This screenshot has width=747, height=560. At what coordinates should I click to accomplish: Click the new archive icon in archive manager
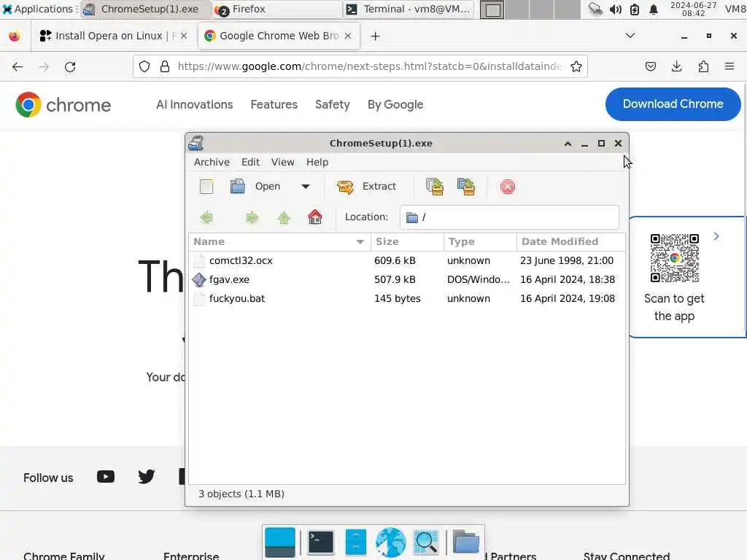tap(206, 187)
